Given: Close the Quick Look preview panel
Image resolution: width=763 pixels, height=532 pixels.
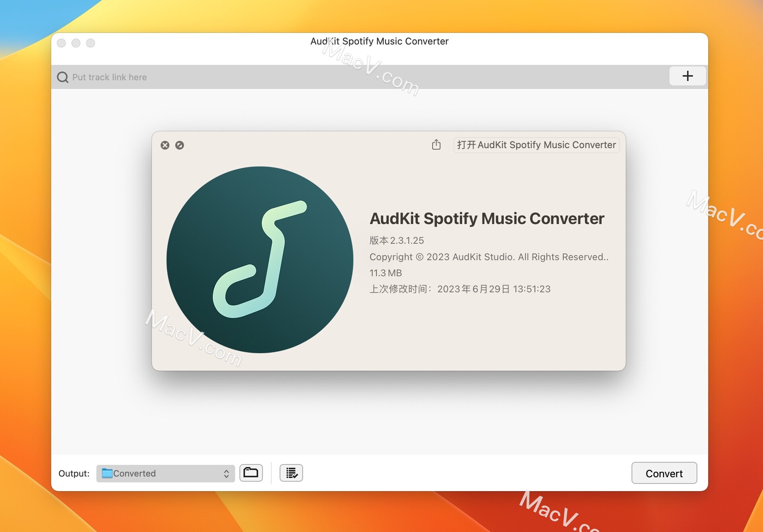Looking at the screenshot, I should [x=165, y=145].
